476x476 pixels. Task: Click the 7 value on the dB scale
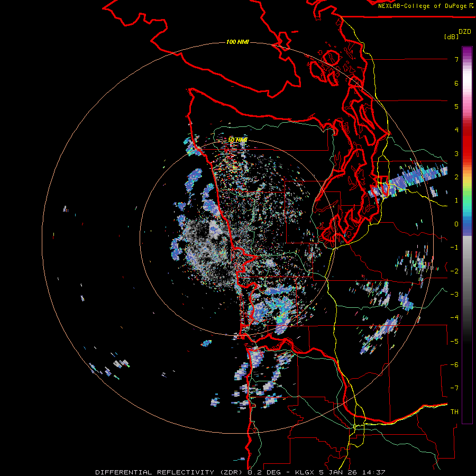(x=456, y=59)
